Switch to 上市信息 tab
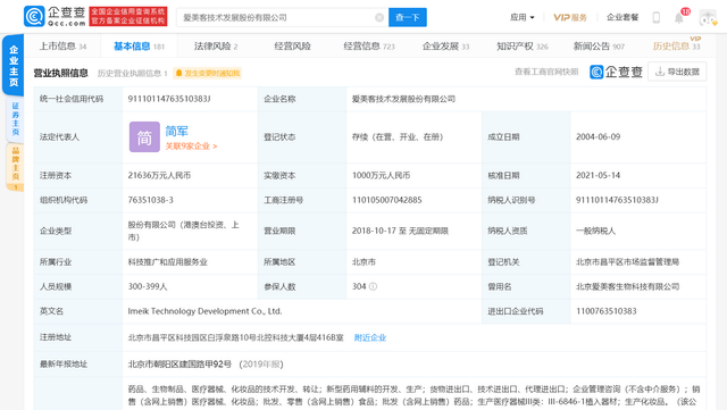The image size is (727, 410). 63,46
